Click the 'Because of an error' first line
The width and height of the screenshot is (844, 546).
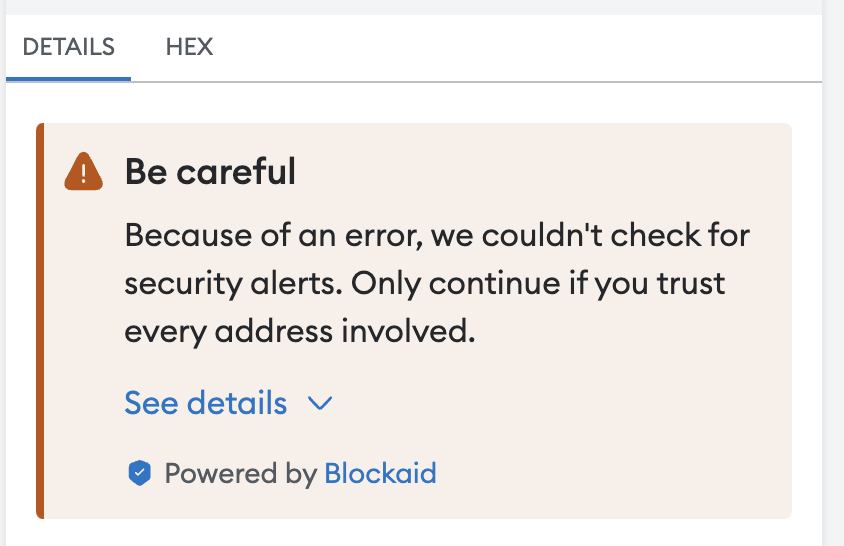tap(437, 236)
